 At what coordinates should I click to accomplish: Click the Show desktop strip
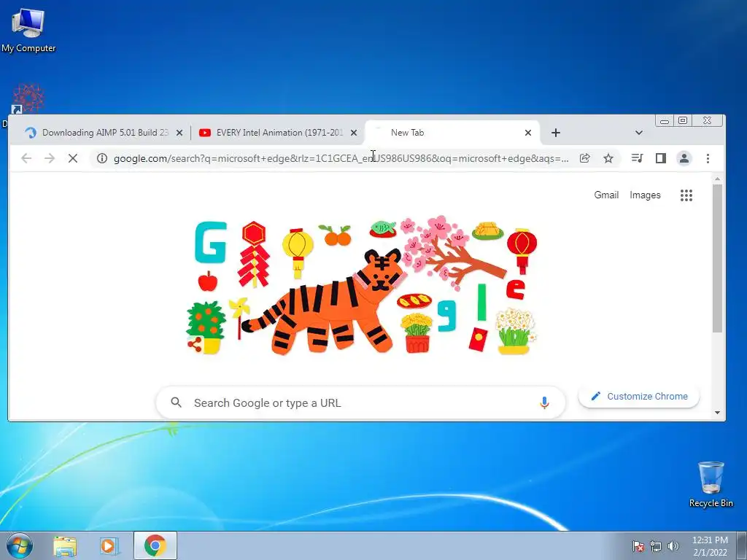742,545
